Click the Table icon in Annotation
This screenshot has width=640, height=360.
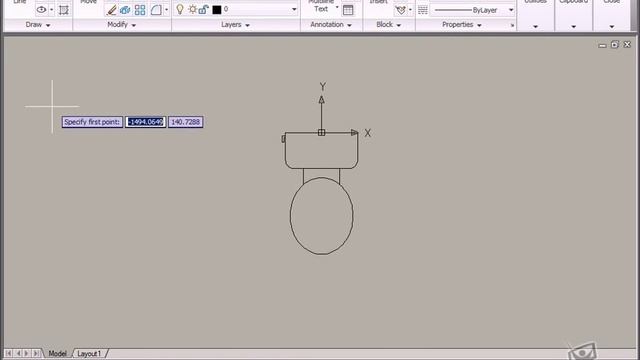click(x=348, y=10)
